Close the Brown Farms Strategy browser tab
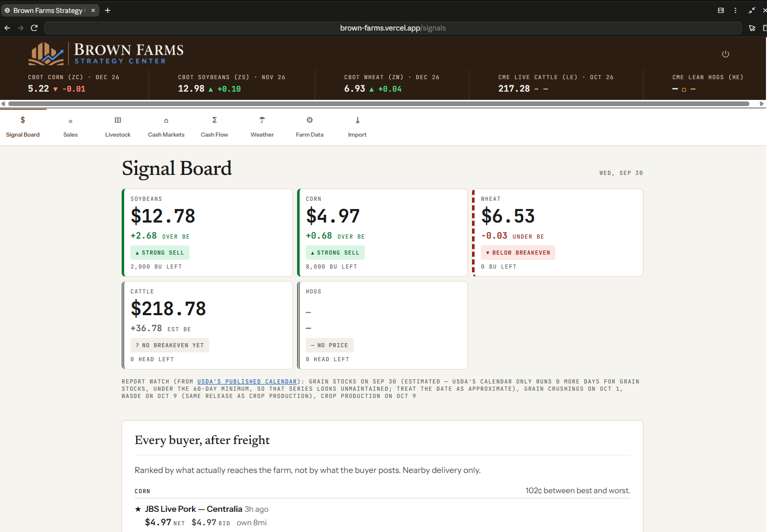Image resolution: width=767 pixels, height=532 pixels. coord(93,10)
